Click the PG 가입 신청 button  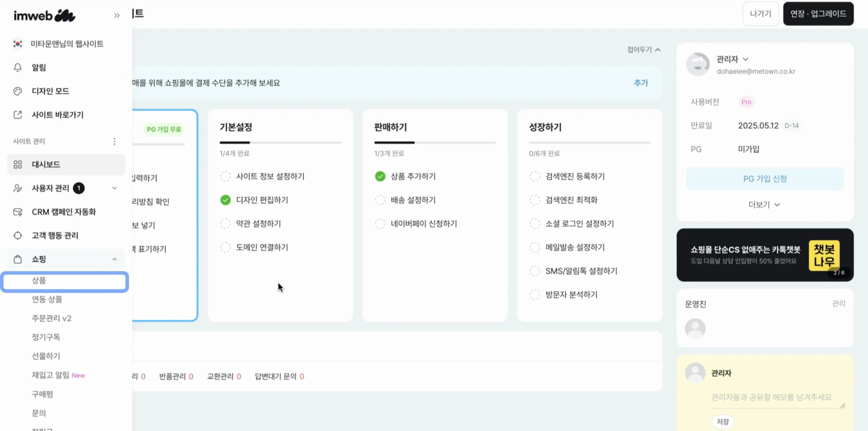coord(764,178)
